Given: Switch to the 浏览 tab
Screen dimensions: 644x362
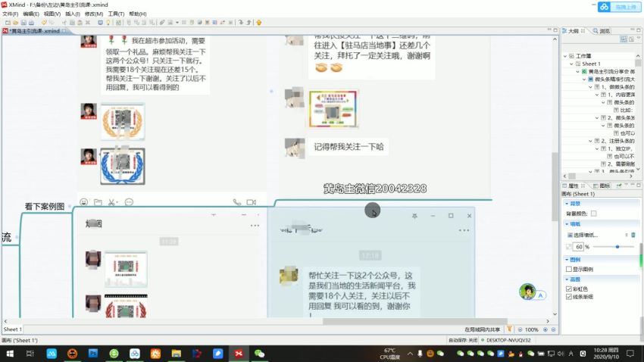Looking at the screenshot, I should tap(602, 31).
